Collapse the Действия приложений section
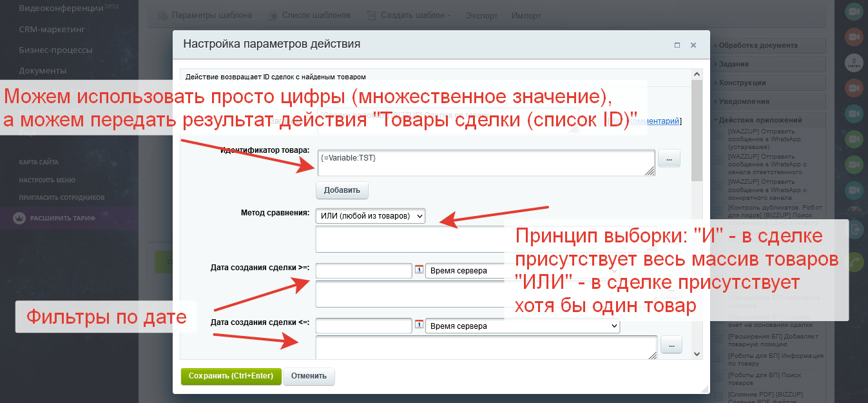Screen dimensions: 868x403 click(x=769, y=120)
